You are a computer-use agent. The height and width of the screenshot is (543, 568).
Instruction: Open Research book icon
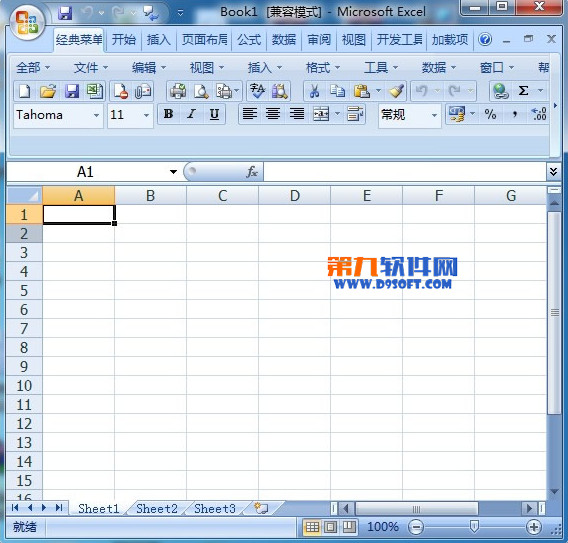(x=280, y=91)
